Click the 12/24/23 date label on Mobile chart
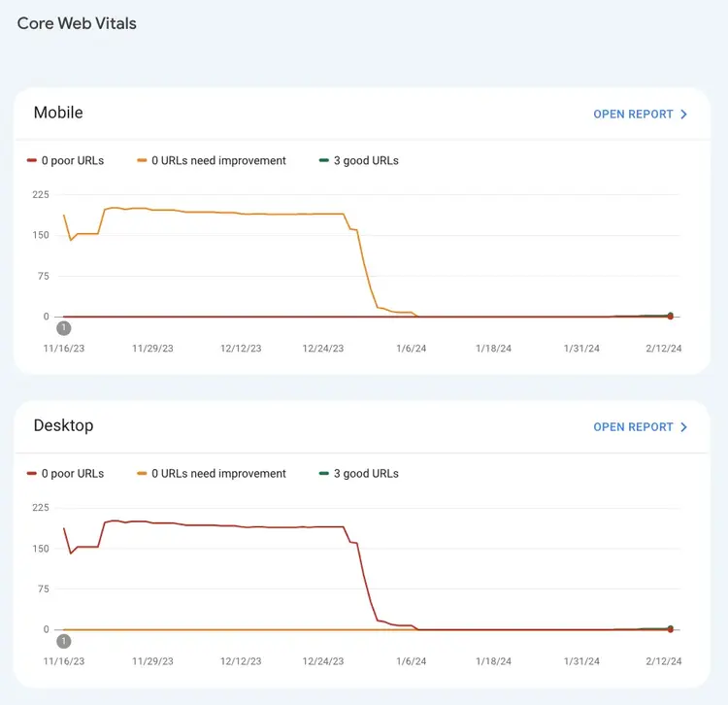728x705 pixels. coord(323,349)
